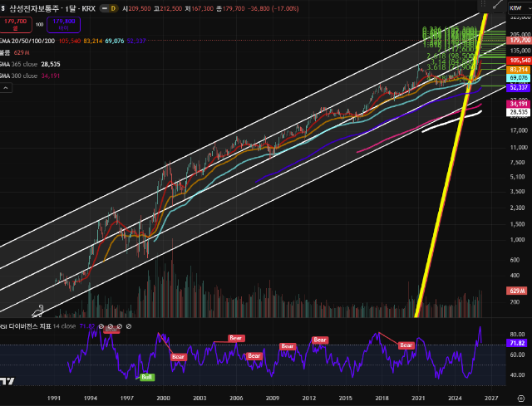Click the floating toolbar drag handle dots
Screen dimensions: 532x406
483,3
